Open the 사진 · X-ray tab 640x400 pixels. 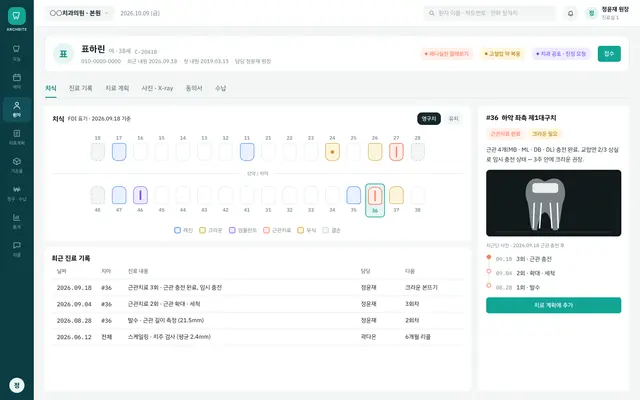(158, 88)
